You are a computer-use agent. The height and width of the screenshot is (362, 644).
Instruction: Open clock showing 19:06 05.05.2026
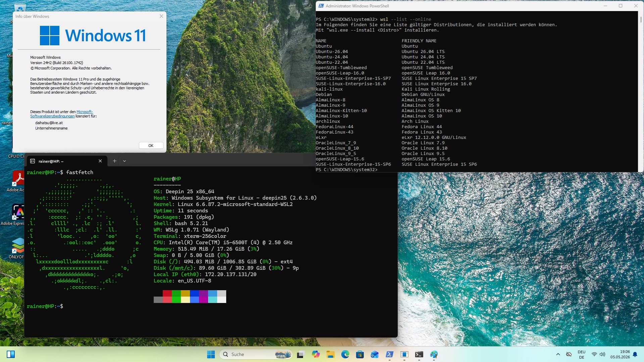click(x=620, y=354)
